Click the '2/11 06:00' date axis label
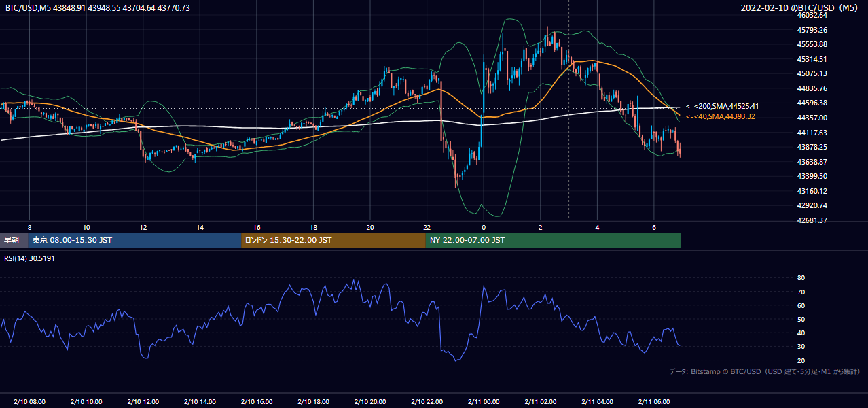This screenshot has width=868, height=408. 654,401
